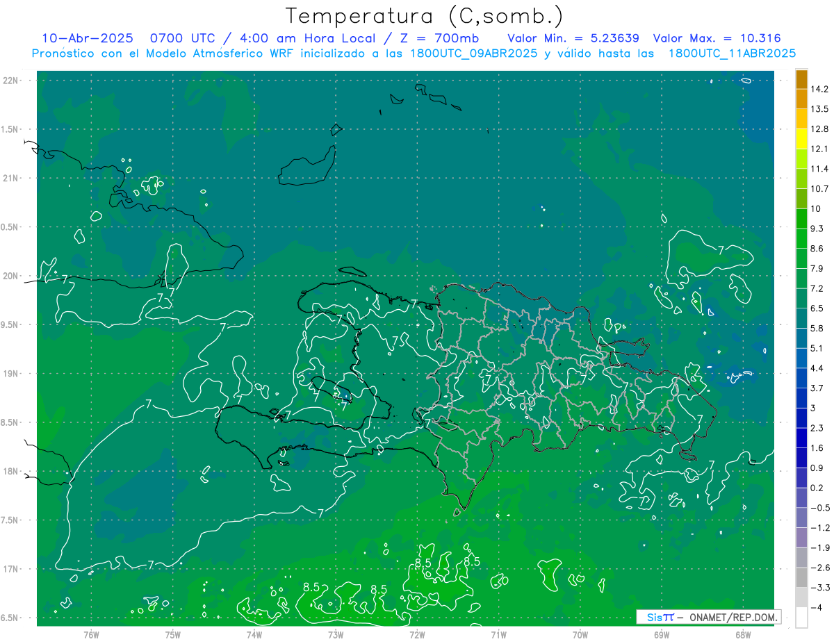Viewport: 834px width, 644px height.
Task: Click the bright yellow color scale segment
Action: (801, 139)
